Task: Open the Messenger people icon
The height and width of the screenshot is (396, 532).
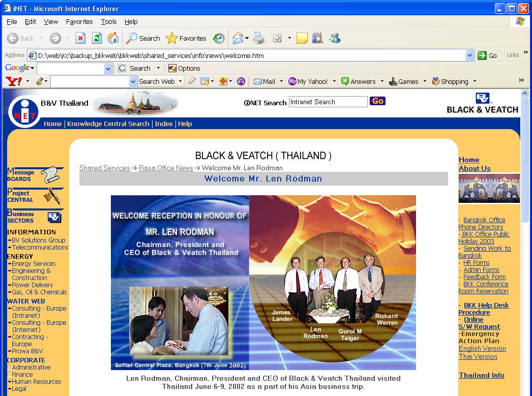Action: (335, 38)
